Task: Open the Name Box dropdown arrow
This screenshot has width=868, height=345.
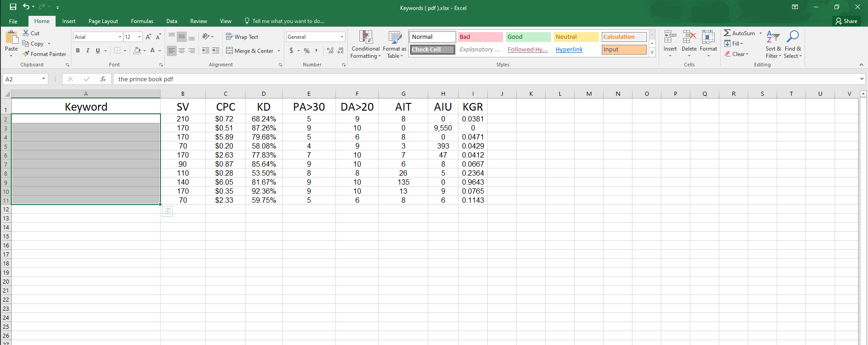Action: 43,79
